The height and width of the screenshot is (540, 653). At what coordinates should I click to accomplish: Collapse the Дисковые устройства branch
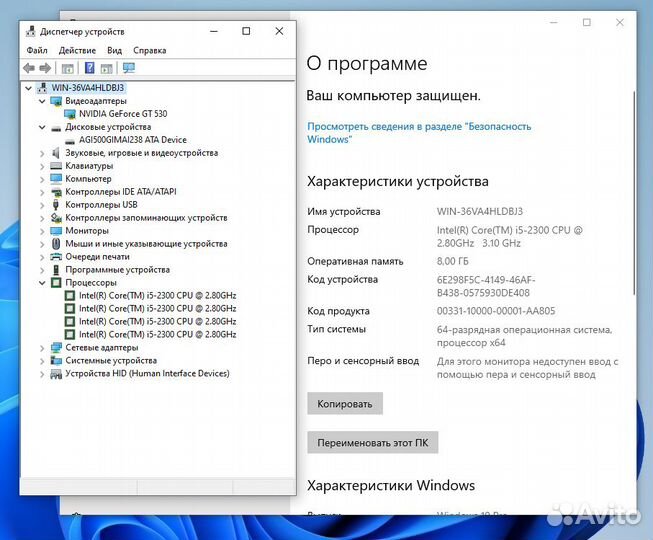[42, 127]
